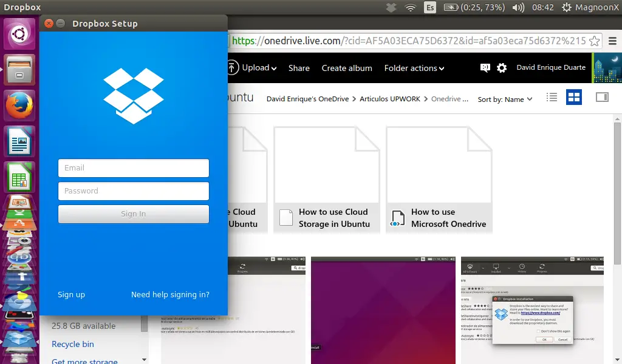Open the OneDrive feedback chat icon
This screenshot has width=622, height=364.
485,68
